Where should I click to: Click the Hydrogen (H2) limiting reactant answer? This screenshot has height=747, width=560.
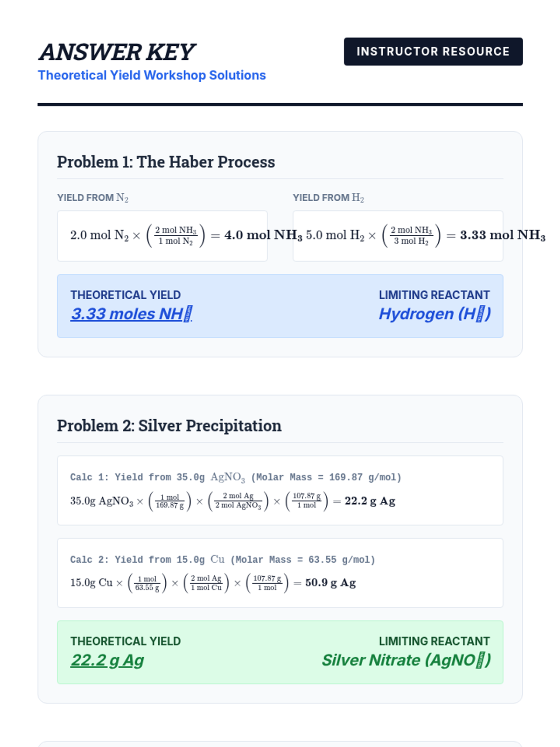(434, 314)
